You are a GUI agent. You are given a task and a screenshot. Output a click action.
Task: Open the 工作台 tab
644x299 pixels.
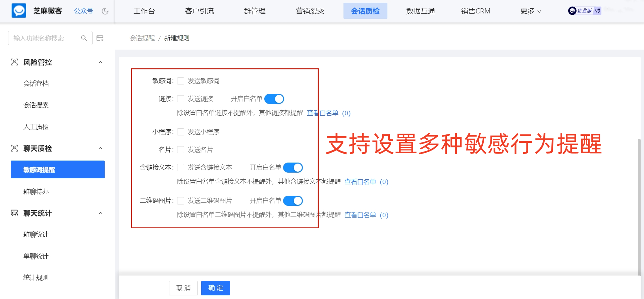[x=144, y=11]
